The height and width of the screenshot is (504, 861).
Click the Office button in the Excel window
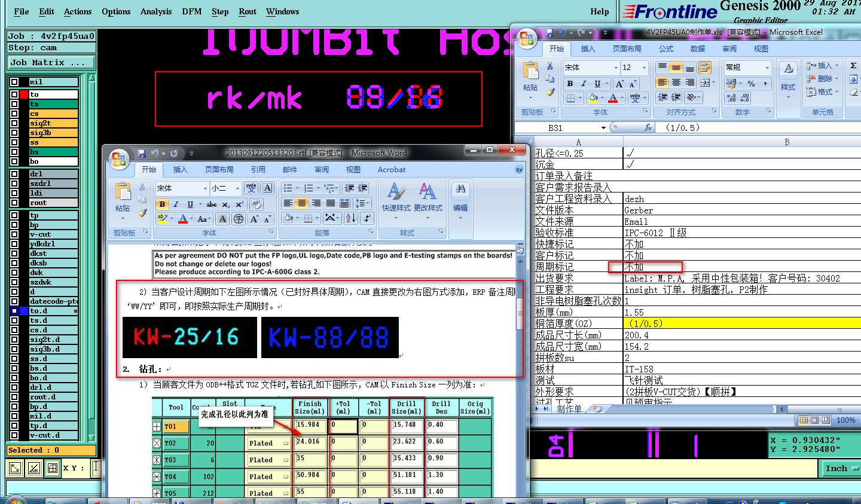coord(527,39)
